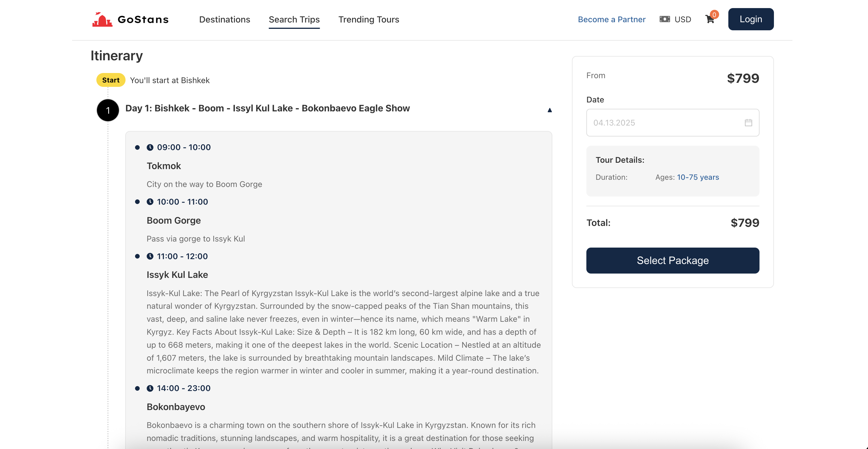Image resolution: width=868 pixels, height=449 pixels.
Task: Click the Select Package button
Action: tap(672, 260)
